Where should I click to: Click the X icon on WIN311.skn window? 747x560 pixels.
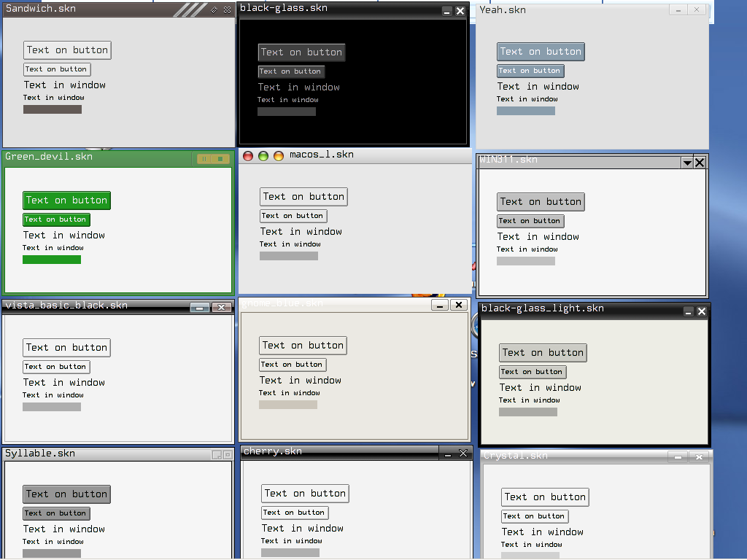[700, 163]
